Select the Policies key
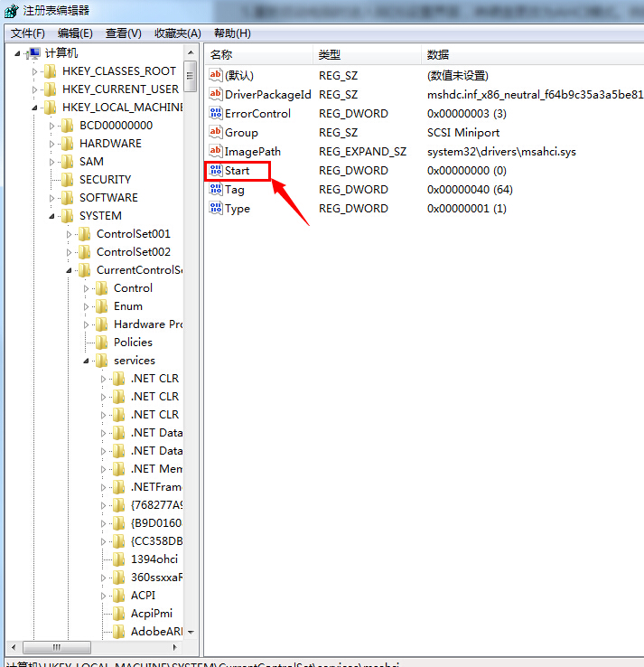This screenshot has height=667, width=644. coord(133,343)
